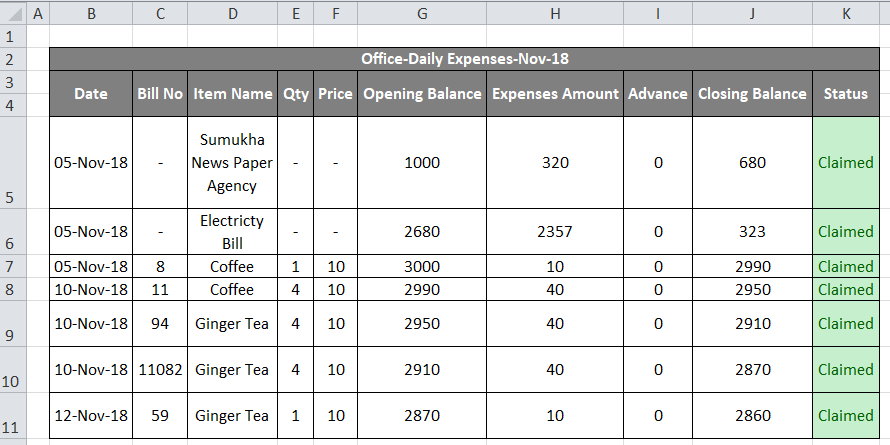Select column K header

[x=846, y=12]
